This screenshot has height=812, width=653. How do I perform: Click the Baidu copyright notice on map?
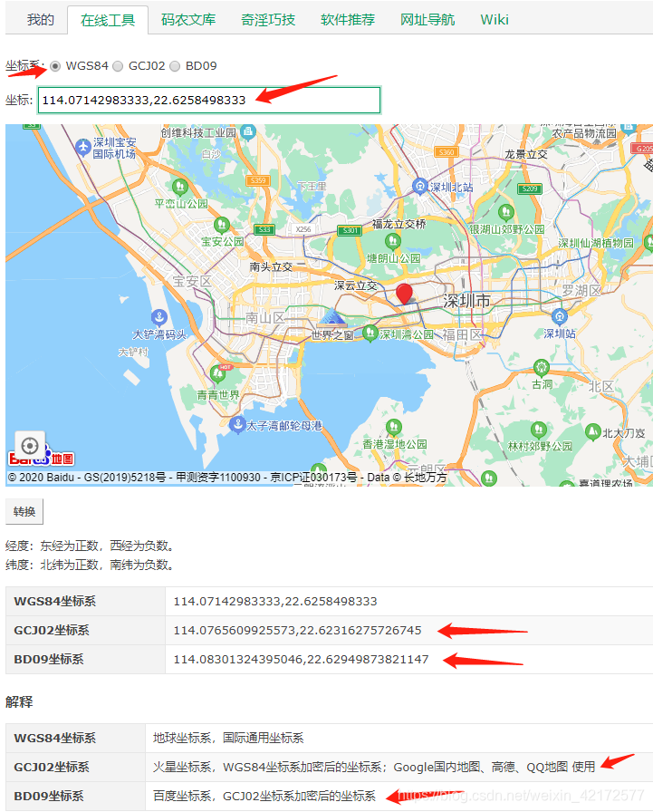[x=227, y=478]
